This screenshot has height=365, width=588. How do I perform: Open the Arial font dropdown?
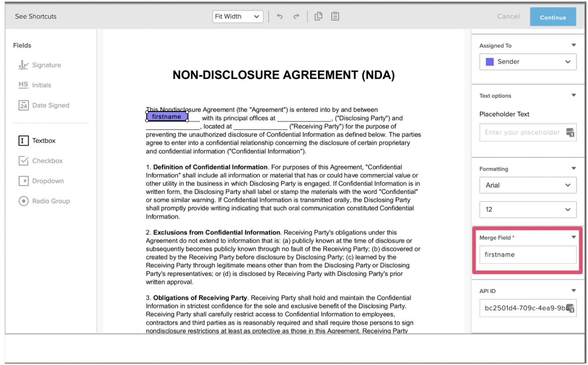point(528,185)
